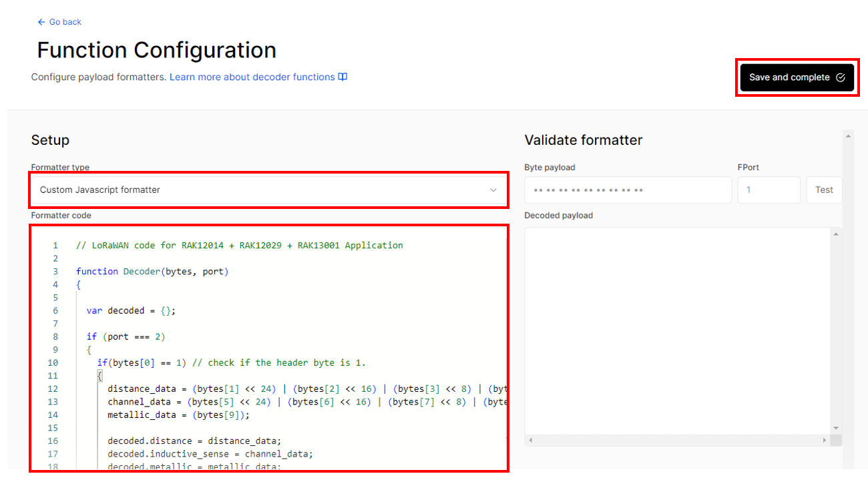868x484 pixels.
Task: Click the checkmark icon in Save and complete
Action: coord(841,77)
